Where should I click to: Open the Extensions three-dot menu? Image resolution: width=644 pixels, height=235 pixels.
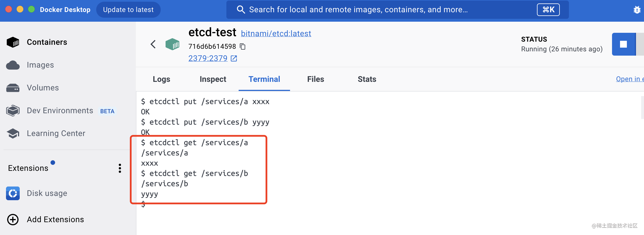120,168
